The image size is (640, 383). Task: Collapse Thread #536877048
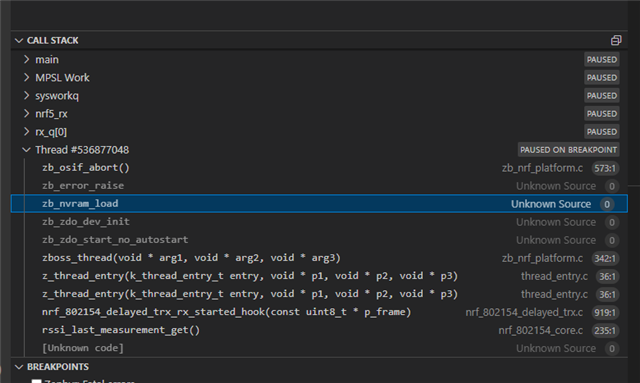(27, 149)
